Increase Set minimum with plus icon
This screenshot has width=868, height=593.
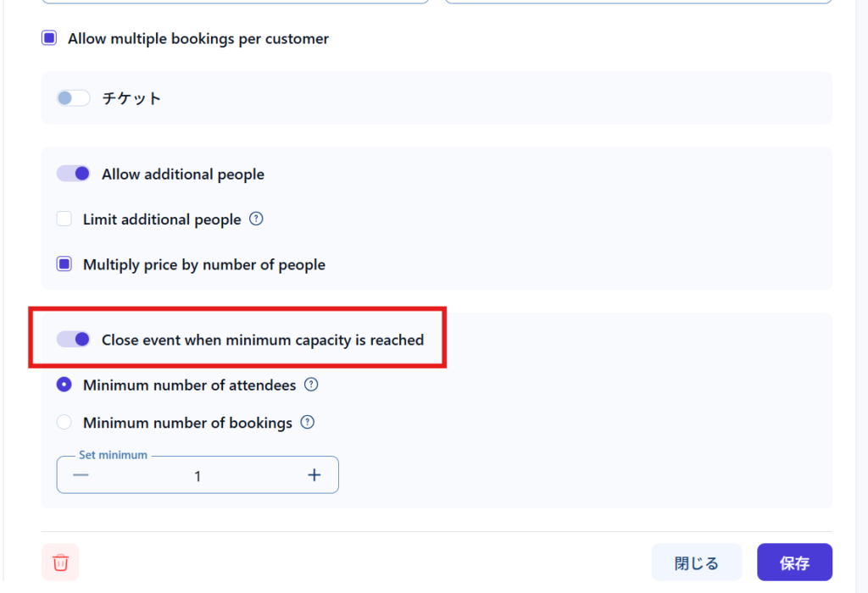(314, 475)
